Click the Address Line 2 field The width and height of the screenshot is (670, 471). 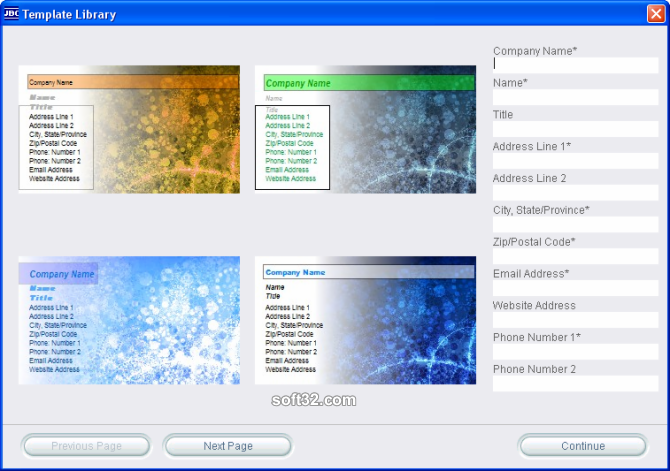click(576, 193)
